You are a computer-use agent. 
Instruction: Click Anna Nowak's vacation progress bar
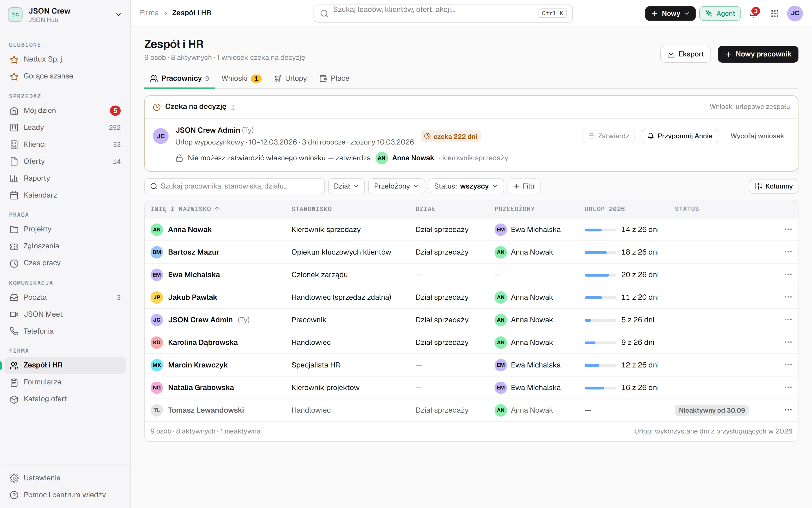click(600, 230)
